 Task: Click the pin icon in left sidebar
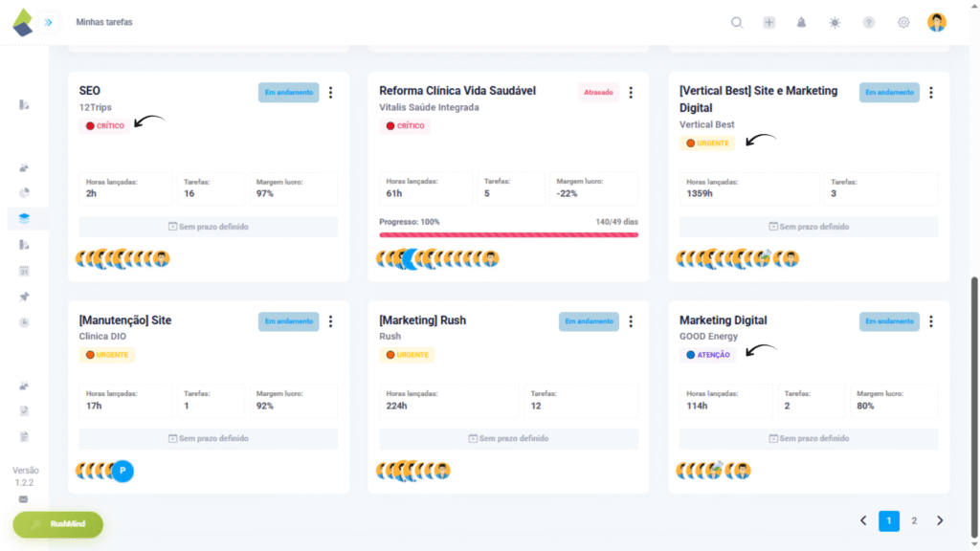pyautogui.click(x=25, y=297)
